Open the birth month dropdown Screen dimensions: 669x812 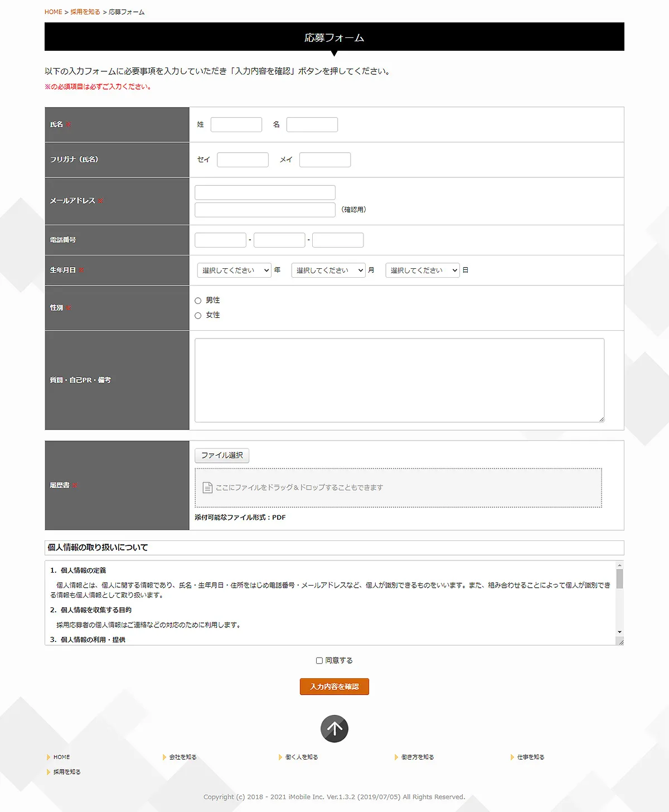click(x=327, y=270)
